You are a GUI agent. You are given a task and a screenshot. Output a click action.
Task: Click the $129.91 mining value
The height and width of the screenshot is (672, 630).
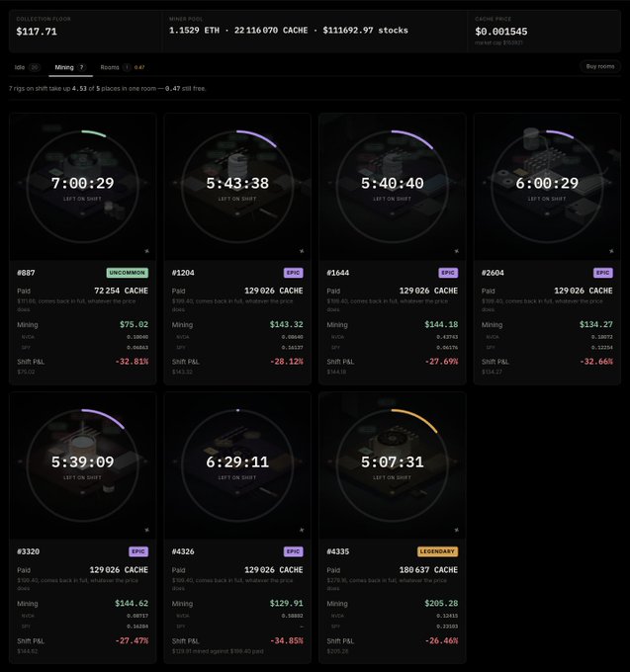[287, 604]
